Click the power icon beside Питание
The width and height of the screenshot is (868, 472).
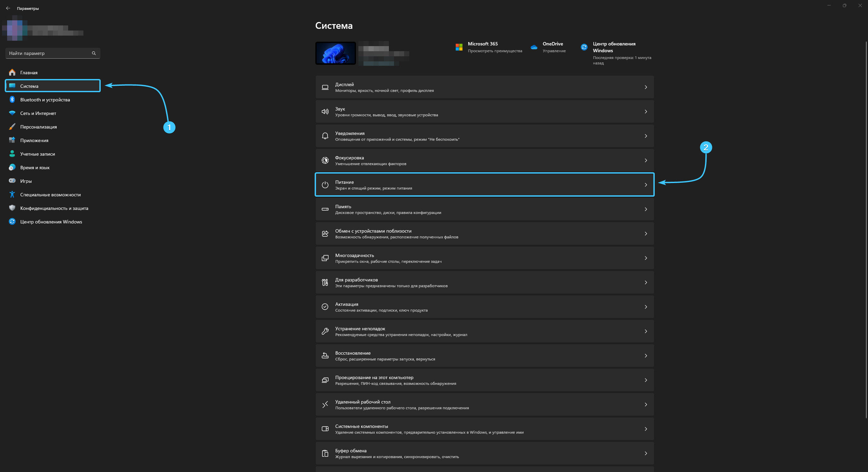[x=325, y=185]
